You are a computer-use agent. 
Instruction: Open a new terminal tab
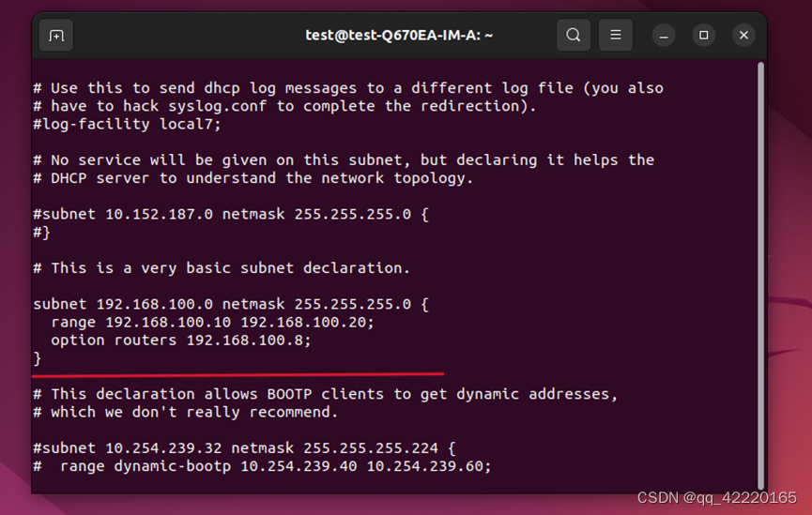(56, 36)
